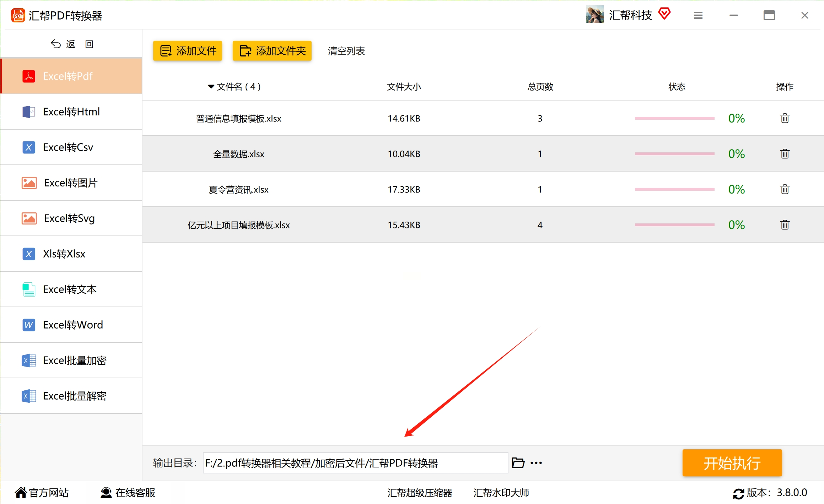Clear the file list with 清空列表

click(346, 51)
